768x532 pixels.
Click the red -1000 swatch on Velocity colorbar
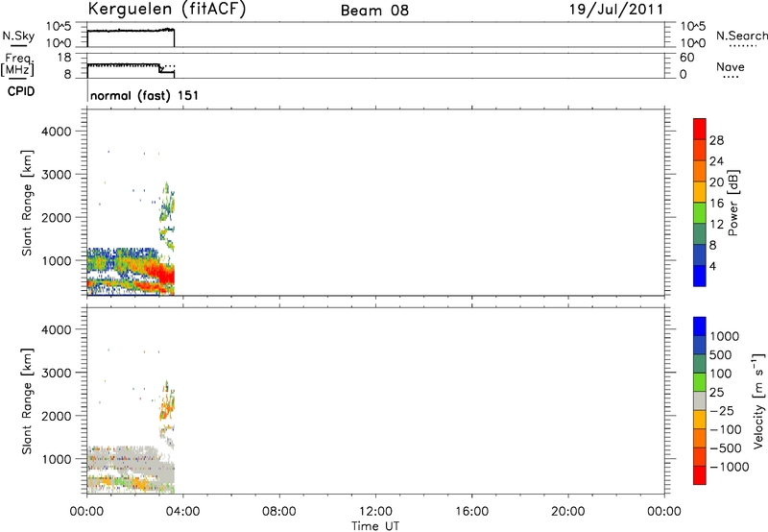700,475
